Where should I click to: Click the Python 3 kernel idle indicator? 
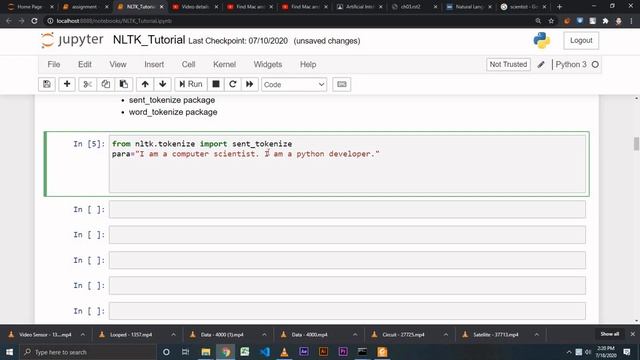[x=595, y=64]
